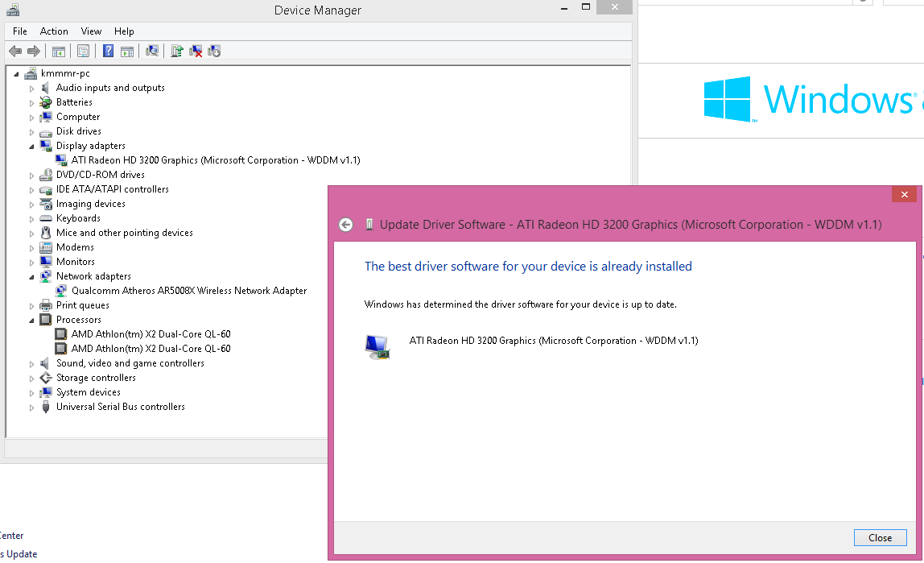Click the Audio inputs and outputs speaker icon

click(45, 88)
